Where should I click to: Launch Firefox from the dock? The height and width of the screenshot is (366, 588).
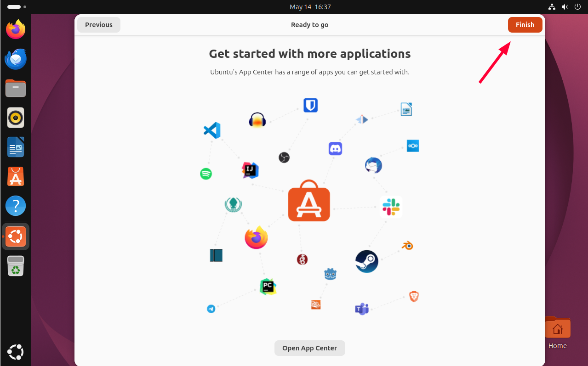[x=16, y=29]
